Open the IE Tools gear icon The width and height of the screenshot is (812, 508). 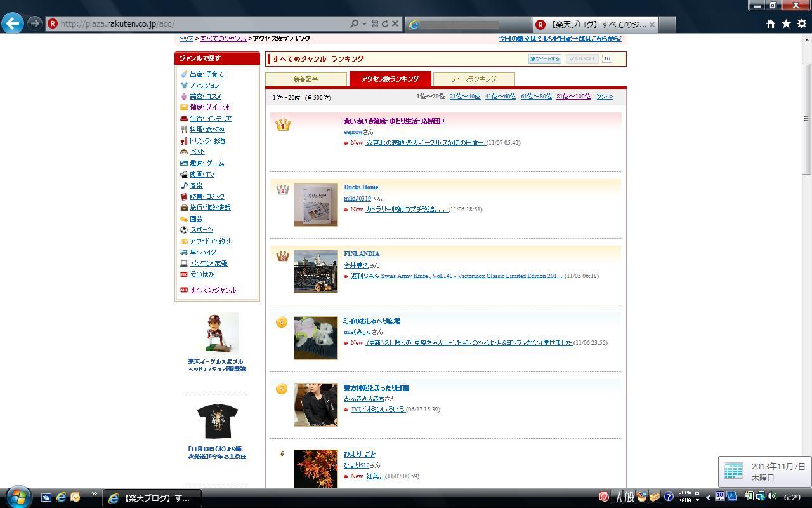(x=801, y=23)
